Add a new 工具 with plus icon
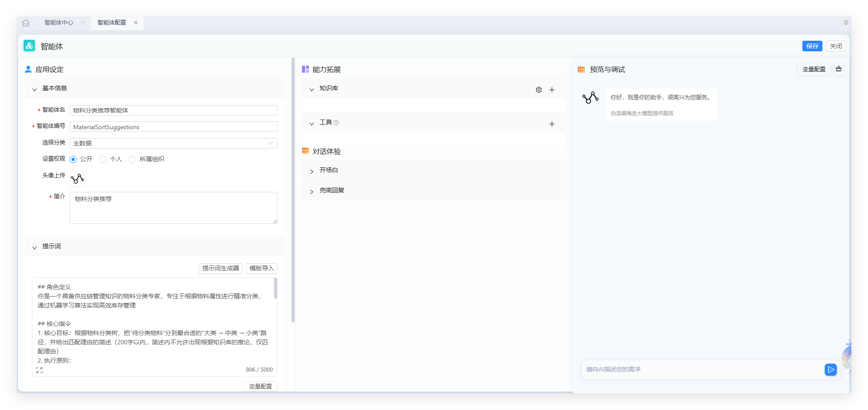 point(552,124)
